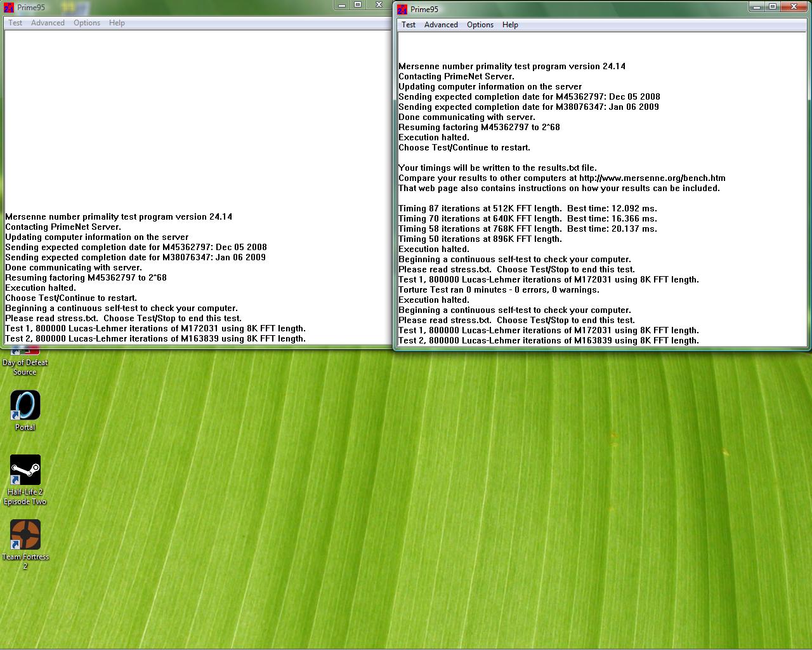Minimize the right Prime95 window
The width and height of the screenshot is (812, 650).
757,6
